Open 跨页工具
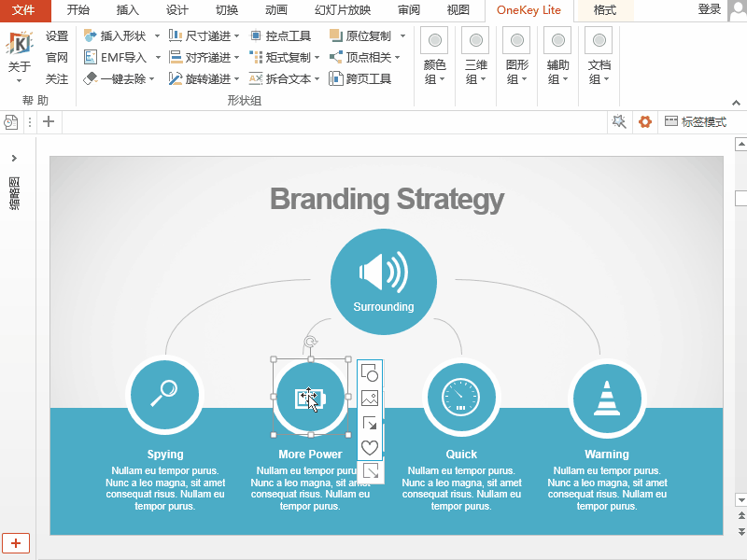This screenshot has width=747, height=560. pos(360,78)
